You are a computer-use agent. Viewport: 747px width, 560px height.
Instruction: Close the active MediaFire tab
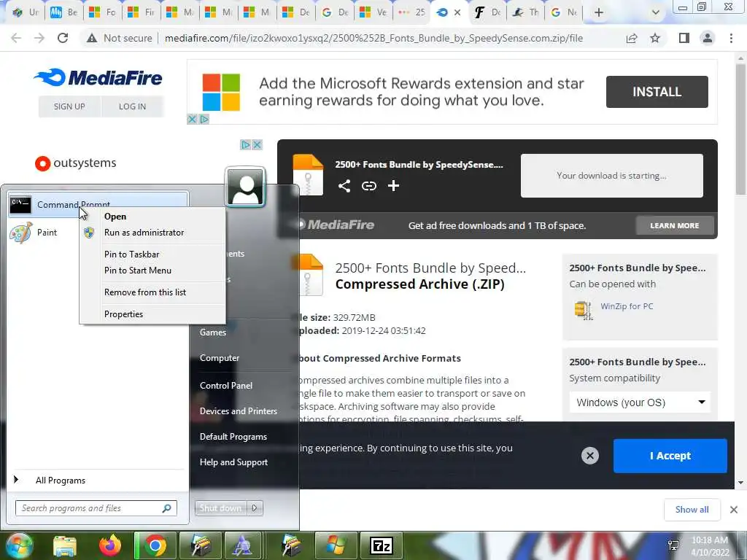(457, 13)
